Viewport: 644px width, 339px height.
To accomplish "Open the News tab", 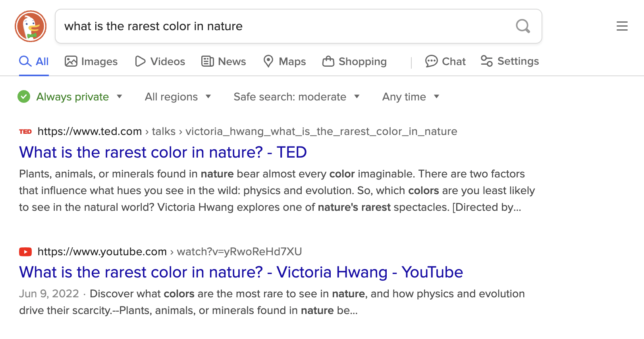I will click(x=224, y=62).
